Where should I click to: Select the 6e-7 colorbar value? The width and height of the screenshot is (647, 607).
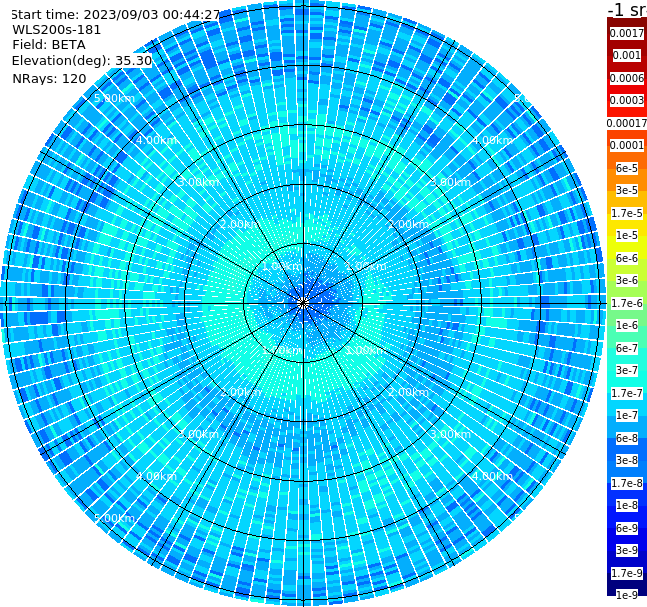tap(627, 348)
